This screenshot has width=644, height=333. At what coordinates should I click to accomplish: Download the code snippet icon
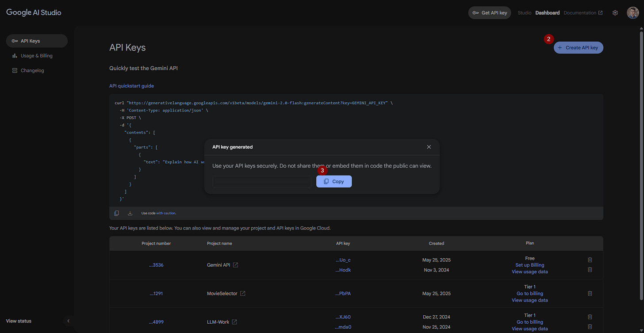coord(130,213)
